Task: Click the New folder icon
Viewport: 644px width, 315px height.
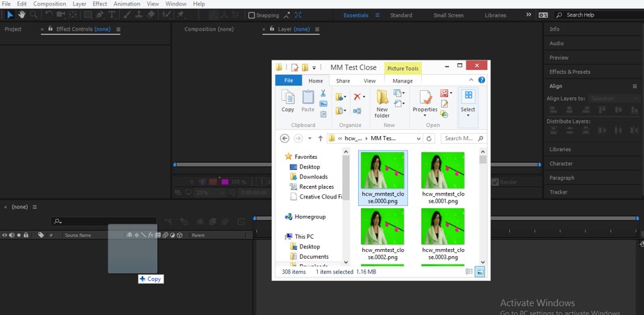Action: click(x=382, y=97)
